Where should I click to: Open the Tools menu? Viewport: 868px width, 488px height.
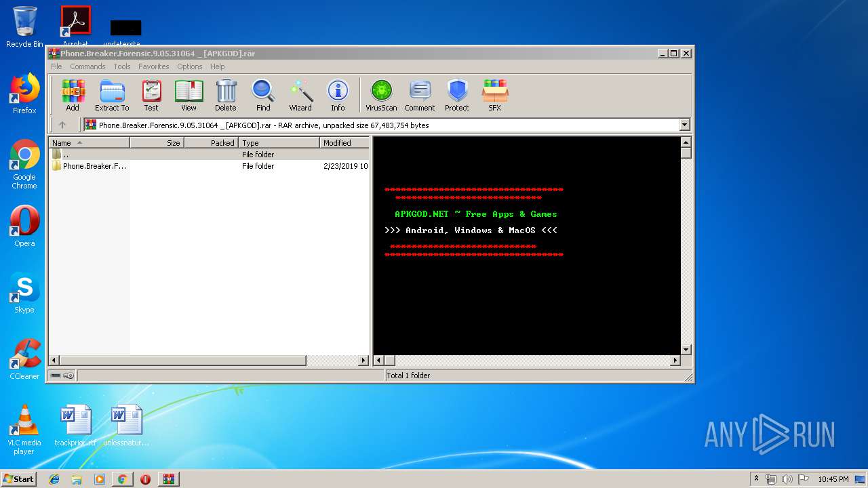[122, 66]
